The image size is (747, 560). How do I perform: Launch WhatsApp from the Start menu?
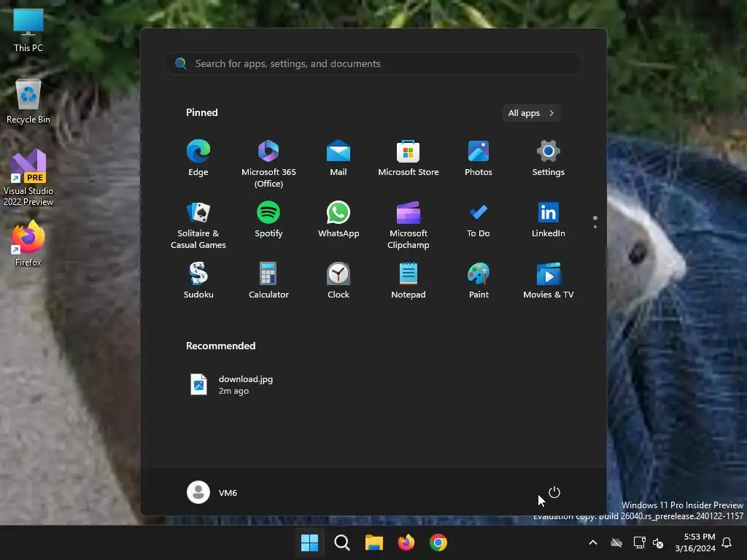[x=338, y=219]
